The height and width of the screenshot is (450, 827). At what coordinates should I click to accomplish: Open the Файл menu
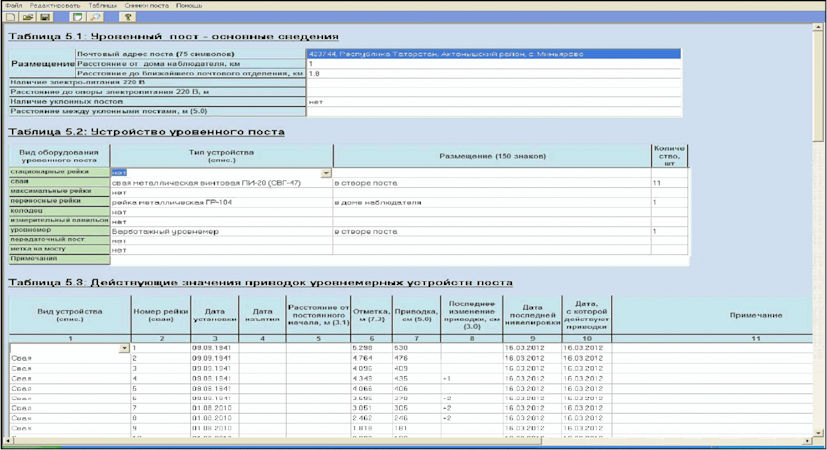coord(13,5)
